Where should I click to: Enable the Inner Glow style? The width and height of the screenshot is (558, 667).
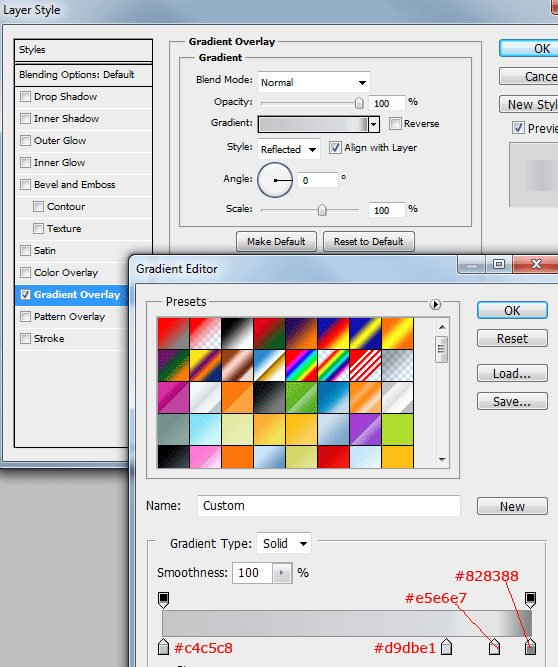pos(26,162)
